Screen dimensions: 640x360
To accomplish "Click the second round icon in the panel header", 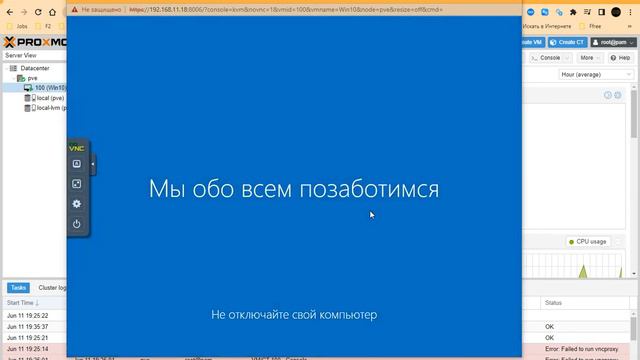I will pyautogui.click(x=618, y=95).
